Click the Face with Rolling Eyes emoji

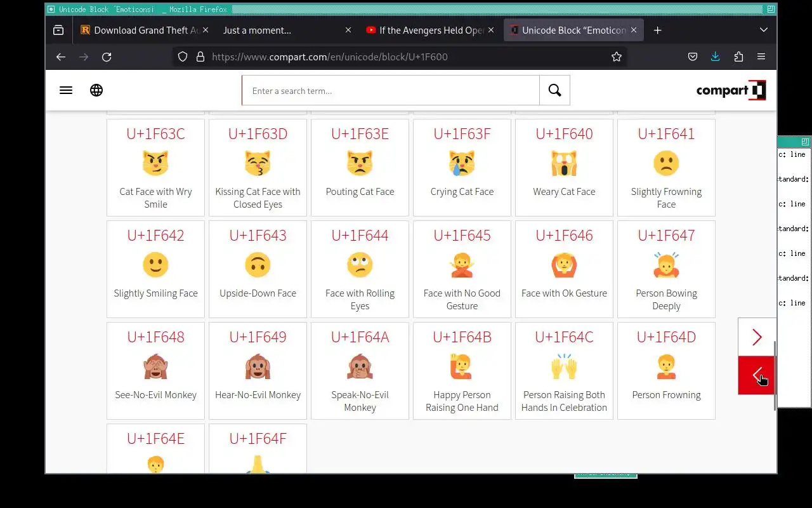click(360, 265)
